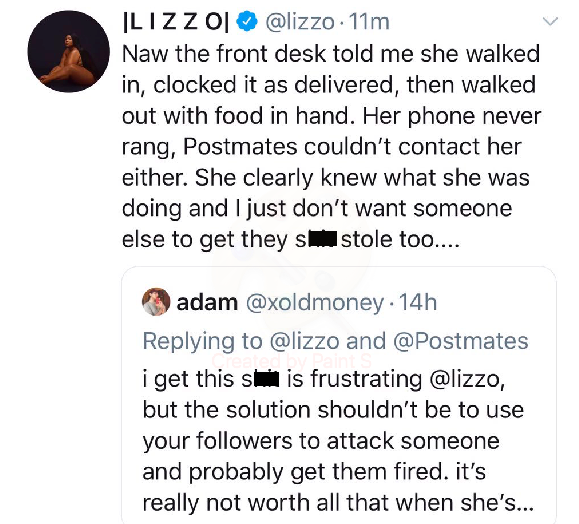Click the |LIZZO| display name
The width and height of the screenshot is (579, 524).
pyautogui.click(x=176, y=22)
